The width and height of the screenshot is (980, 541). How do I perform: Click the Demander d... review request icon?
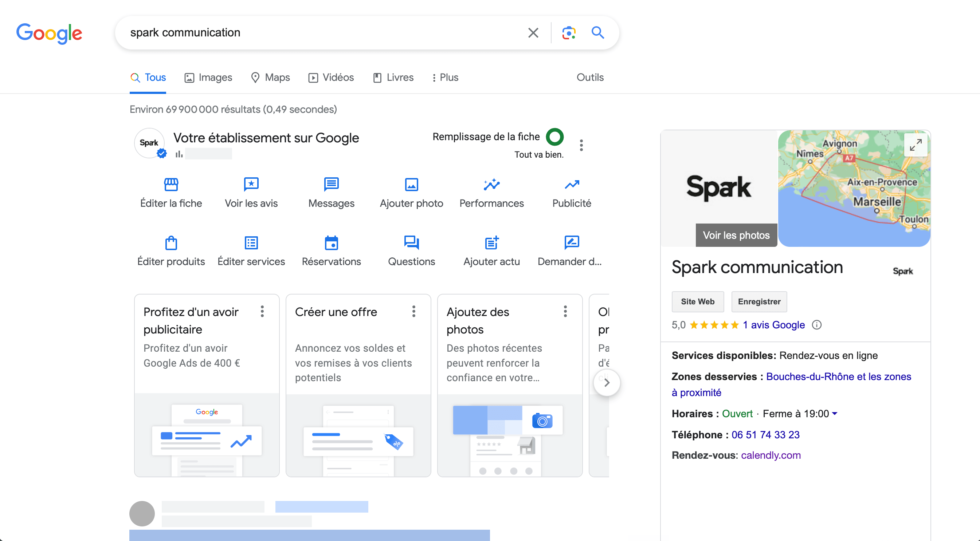[572, 242]
